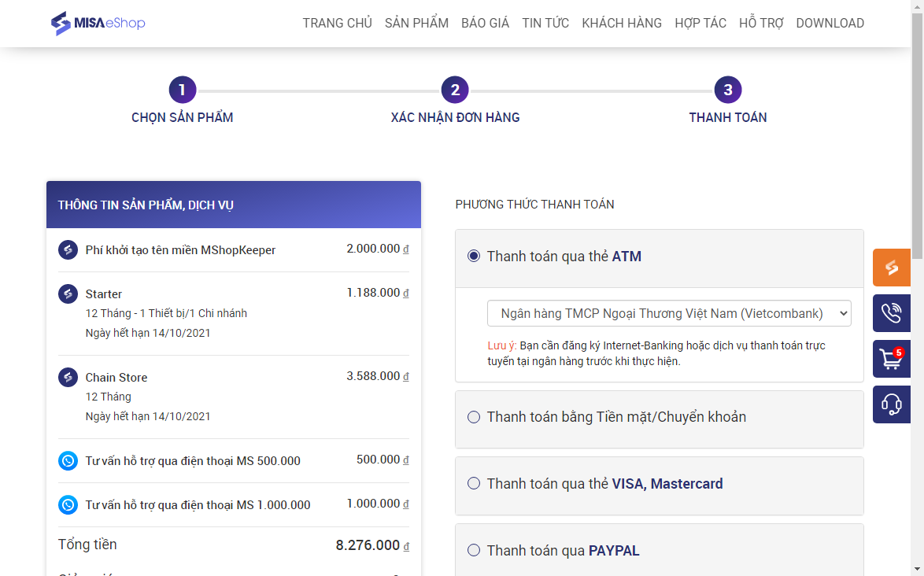Click PHƯƠNG THỨC THANH TOÁN heading
Viewport: 924px width, 576px height.
[534, 205]
